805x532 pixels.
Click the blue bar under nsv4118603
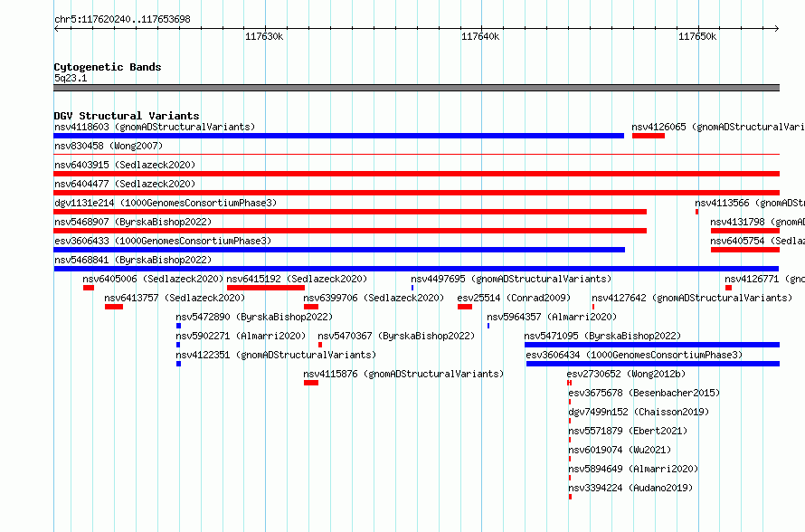click(x=339, y=136)
